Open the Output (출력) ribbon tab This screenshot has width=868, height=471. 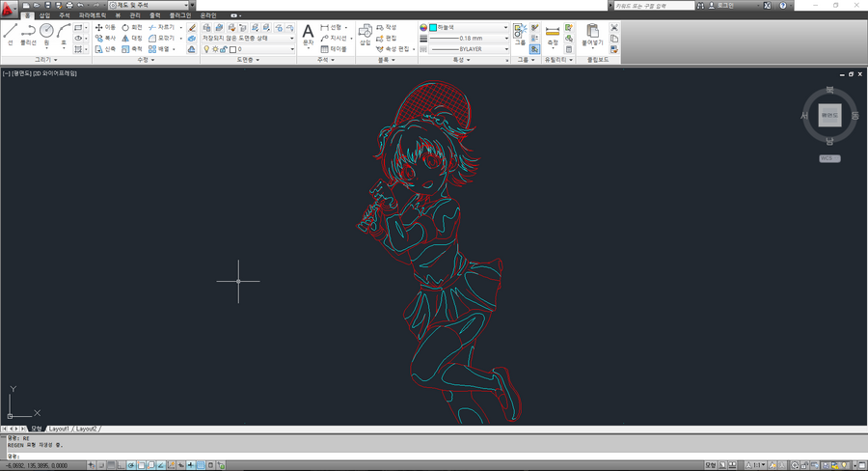tap(155, 15)
